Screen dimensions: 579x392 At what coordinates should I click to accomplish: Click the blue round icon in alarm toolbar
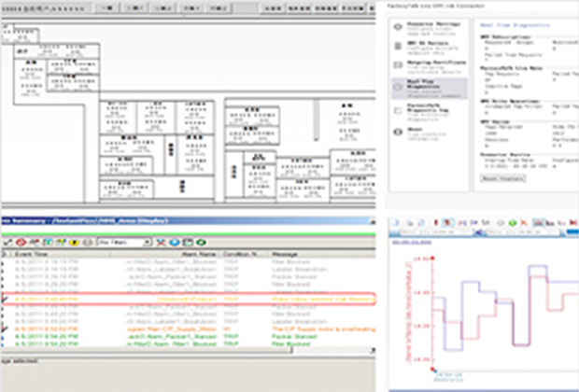[x=175, y=243]
